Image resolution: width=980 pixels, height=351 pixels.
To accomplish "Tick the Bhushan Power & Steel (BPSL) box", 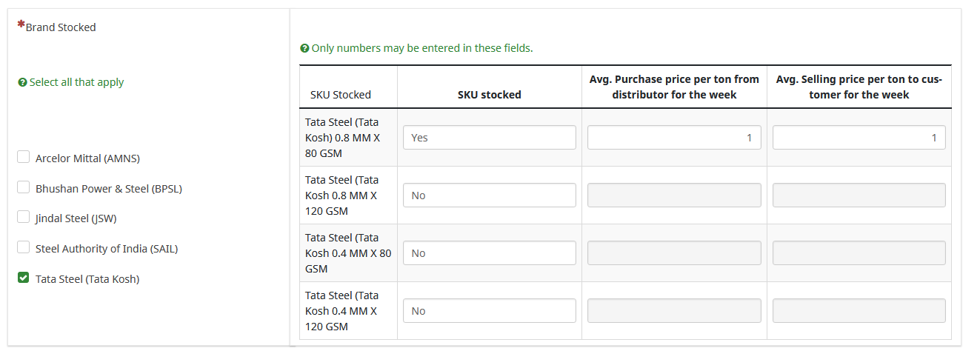I will pos(24,187).
